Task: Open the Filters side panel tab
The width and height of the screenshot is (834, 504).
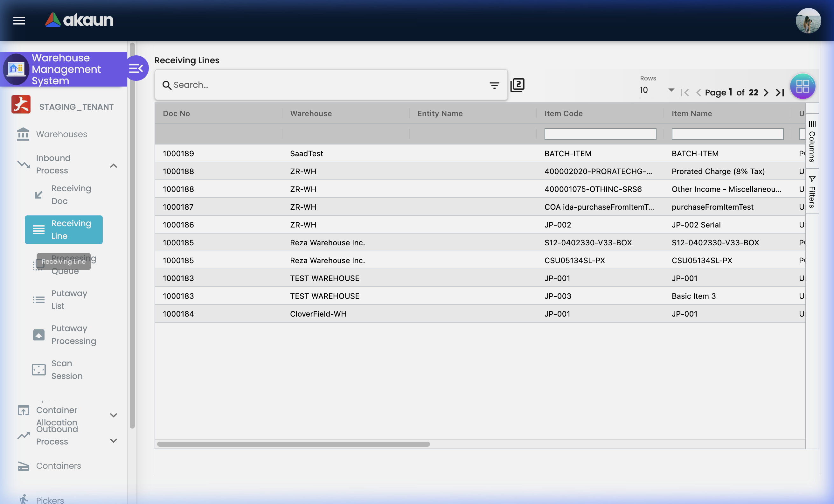Action: point(812,192)
